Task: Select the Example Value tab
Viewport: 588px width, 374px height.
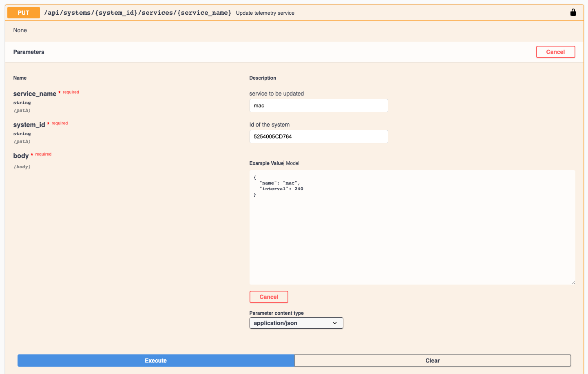Action: point(265,163)
